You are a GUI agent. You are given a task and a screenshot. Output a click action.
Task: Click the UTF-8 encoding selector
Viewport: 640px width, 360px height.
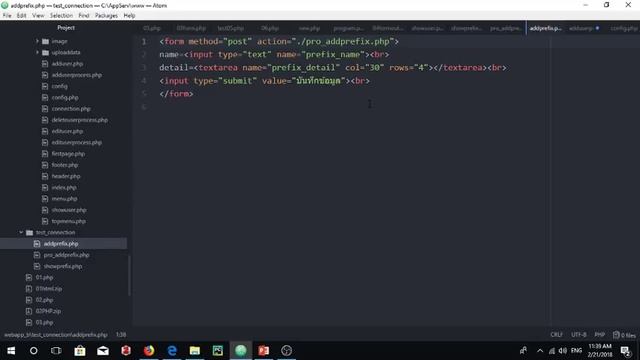(x=578, y=335)
